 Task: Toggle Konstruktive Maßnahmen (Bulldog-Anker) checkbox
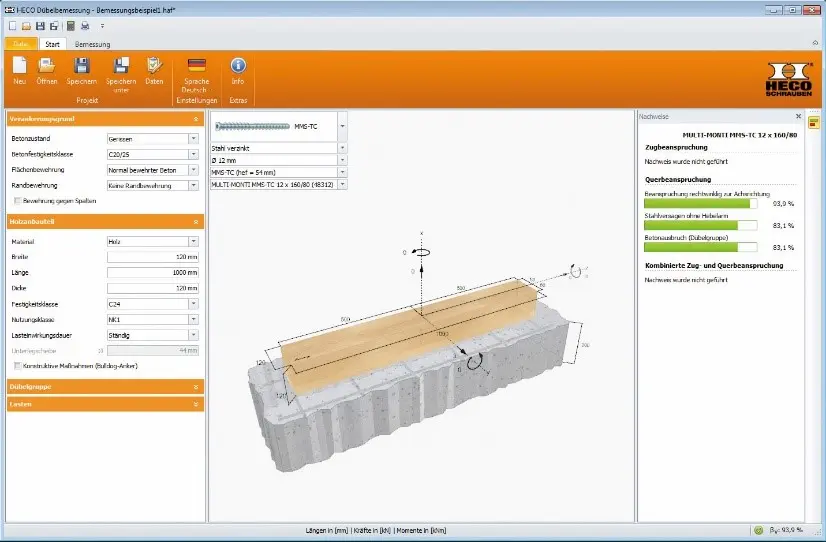click(18, 366)
